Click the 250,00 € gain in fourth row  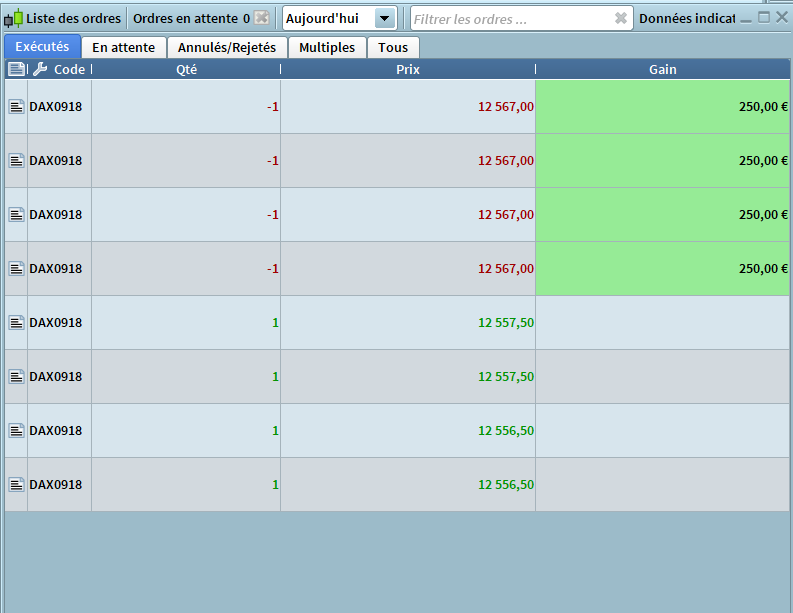[x=763, y=269]
